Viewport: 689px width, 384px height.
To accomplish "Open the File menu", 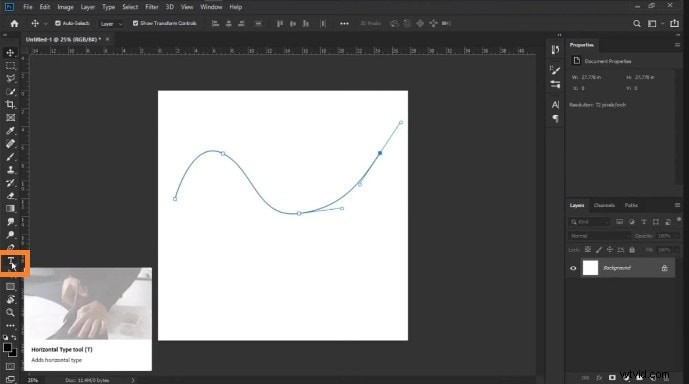I will click(x=28, y=7).
